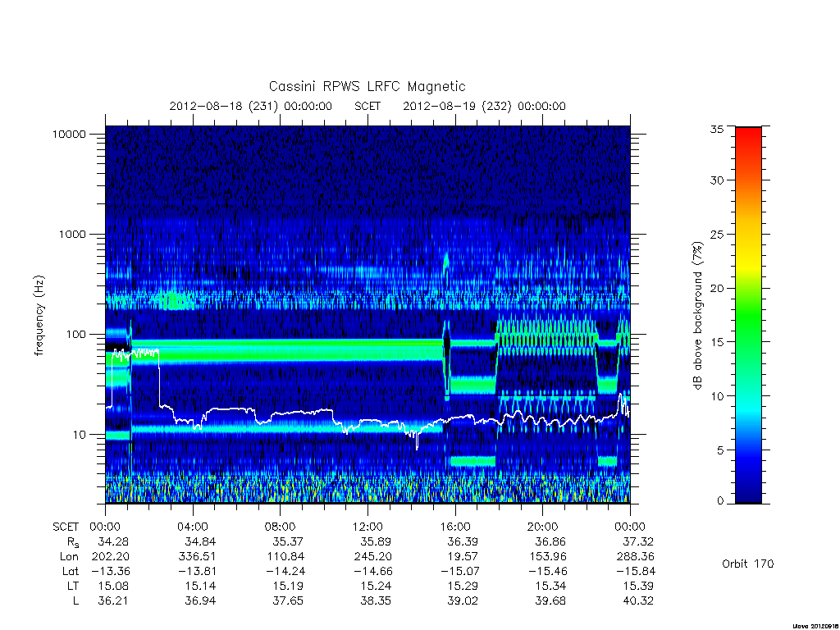Click the 16:00 time tick label

(455, 527)
